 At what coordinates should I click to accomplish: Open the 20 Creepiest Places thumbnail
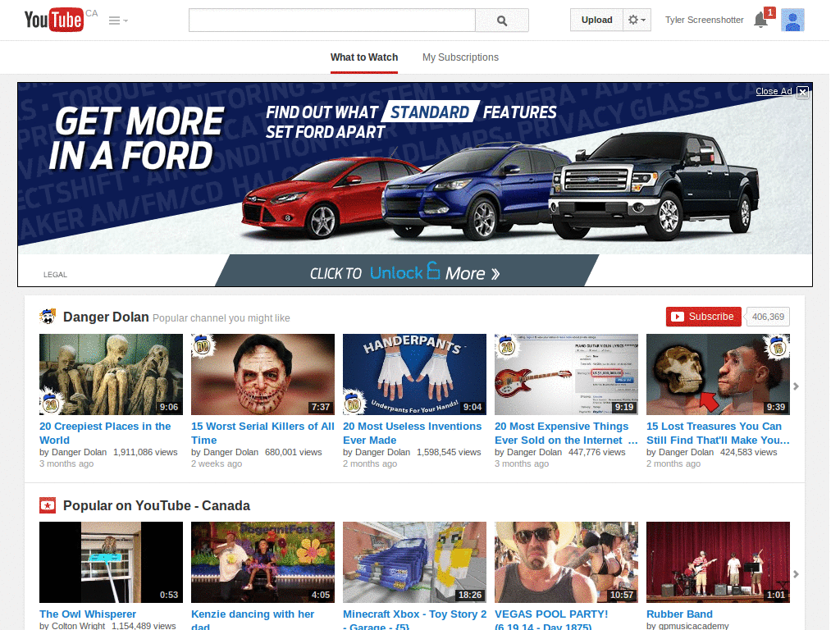click(111, 374)
